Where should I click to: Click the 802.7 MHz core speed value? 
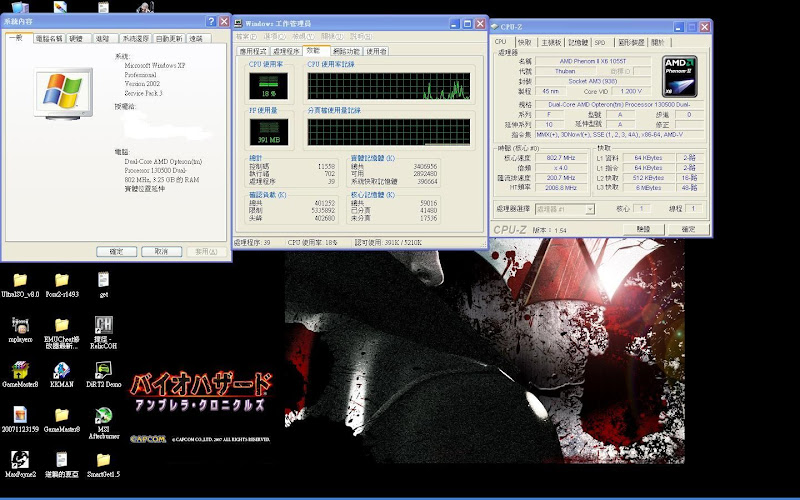tap(561, 158)
